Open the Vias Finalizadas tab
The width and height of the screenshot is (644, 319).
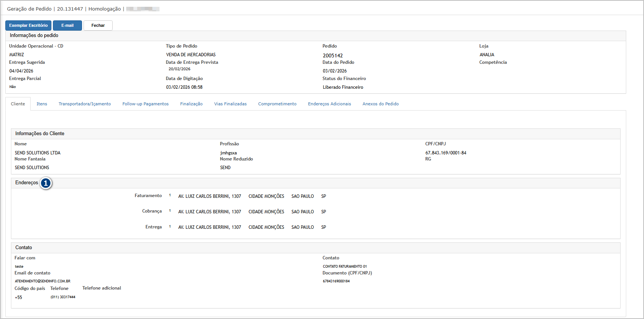point(230,104)
